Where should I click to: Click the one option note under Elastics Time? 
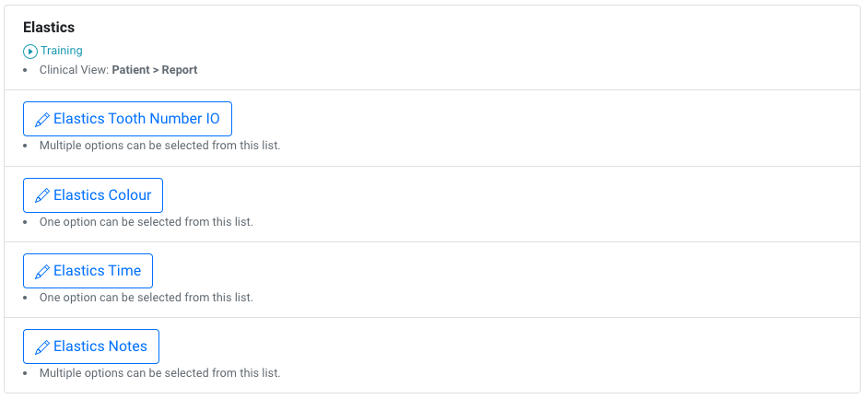tap(147, 297)
